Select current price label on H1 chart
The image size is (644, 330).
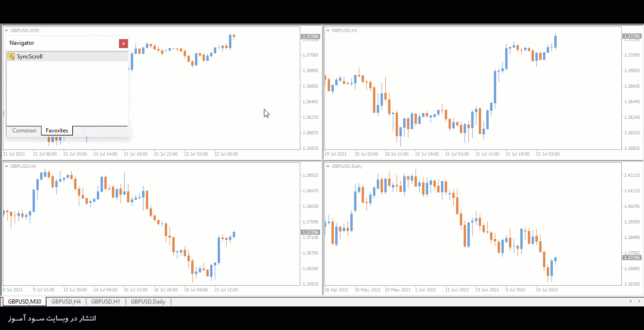pyautogui.click(x=632, y=36)
